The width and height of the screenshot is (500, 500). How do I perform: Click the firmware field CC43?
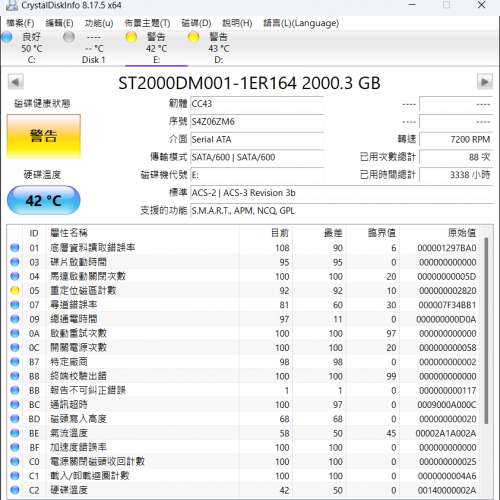[x=257, y=104]
